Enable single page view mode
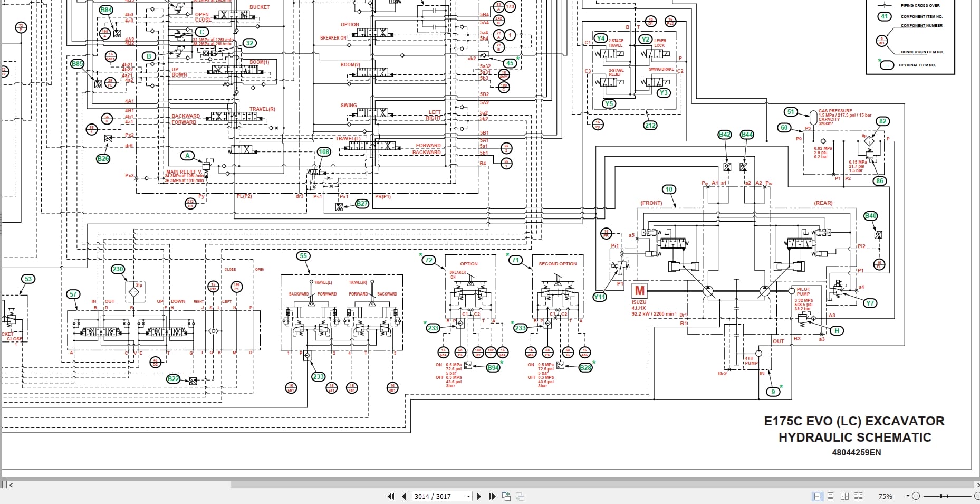Screen dimensions: 980x504 click(818, 496)
